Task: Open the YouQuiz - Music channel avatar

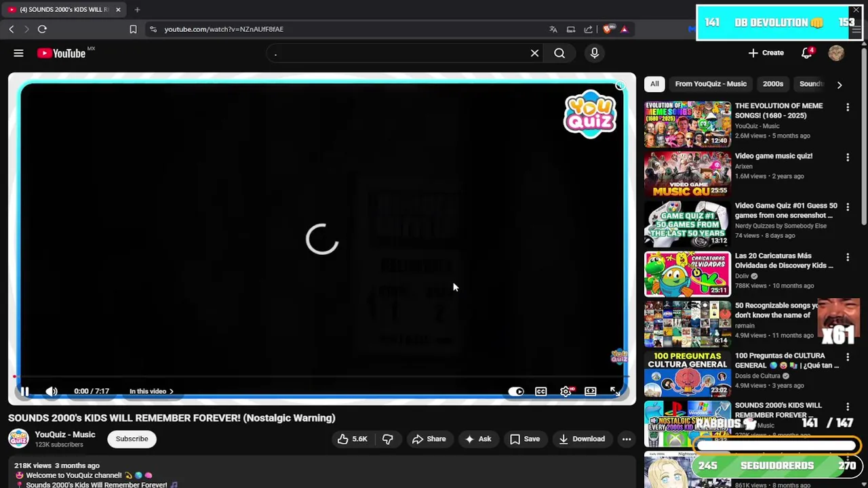Action: pos(18,439)
